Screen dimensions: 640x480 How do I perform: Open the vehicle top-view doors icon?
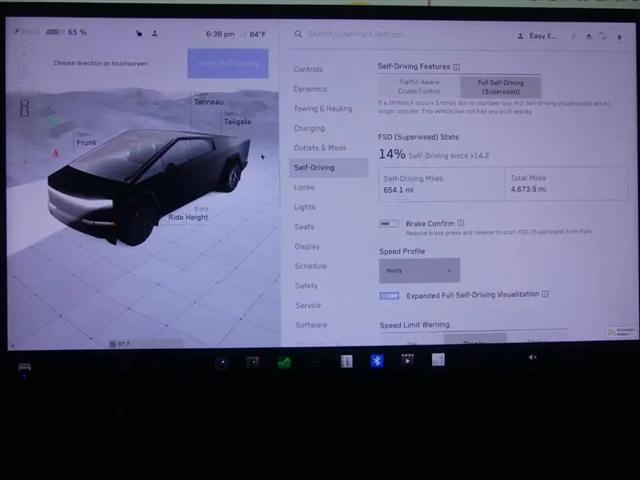pos(24,108)
